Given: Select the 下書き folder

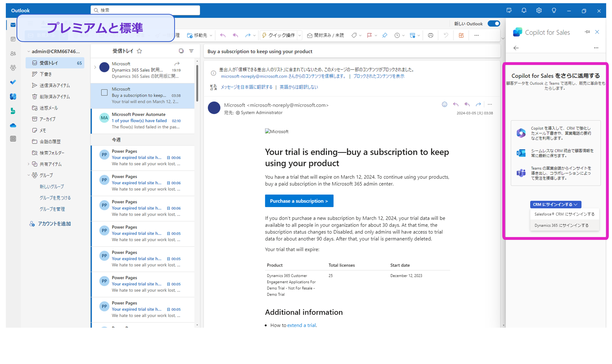Looking at the screenshot, I should (55, 74).
